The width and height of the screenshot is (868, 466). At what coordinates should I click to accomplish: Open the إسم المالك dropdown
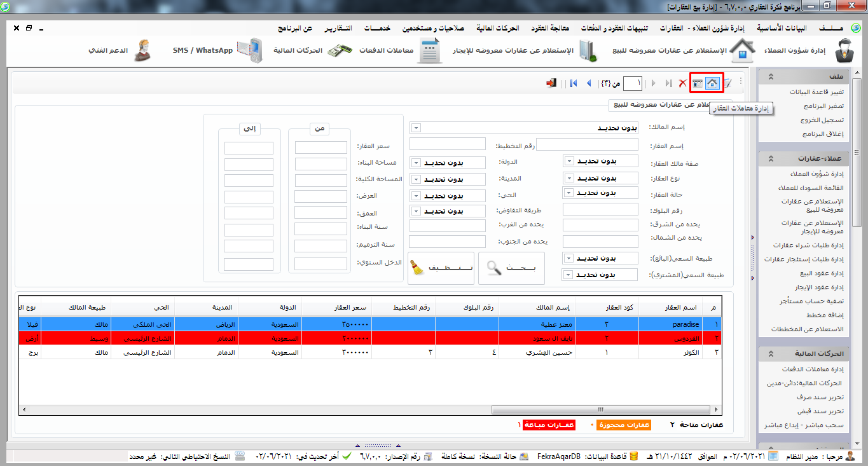click(416, 128)
